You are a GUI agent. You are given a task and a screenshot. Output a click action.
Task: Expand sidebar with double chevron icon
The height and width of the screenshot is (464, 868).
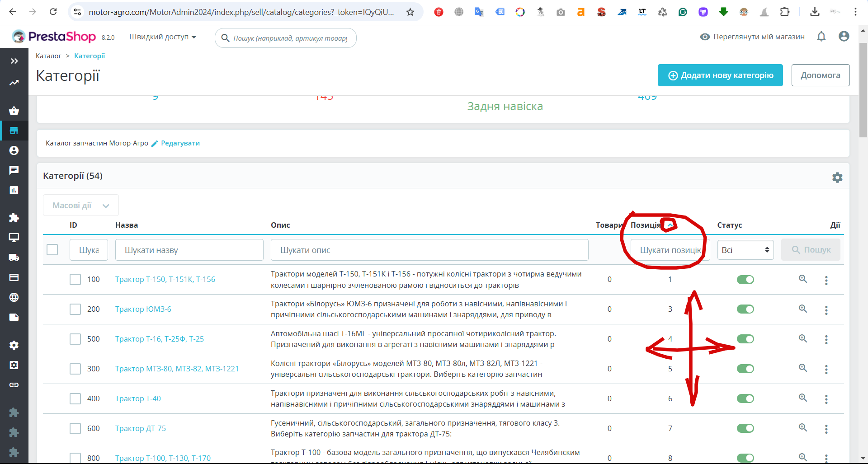[14, 61]
